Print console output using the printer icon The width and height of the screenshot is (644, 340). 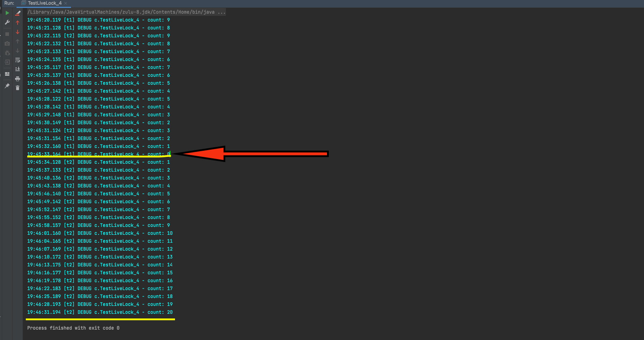tap(18, 79)
